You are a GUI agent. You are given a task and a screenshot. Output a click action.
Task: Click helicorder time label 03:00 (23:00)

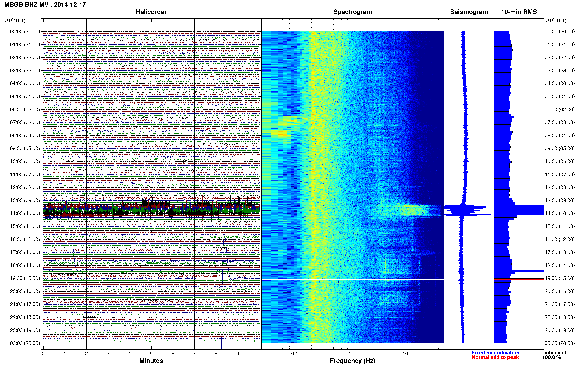click(x=25, y=71)
